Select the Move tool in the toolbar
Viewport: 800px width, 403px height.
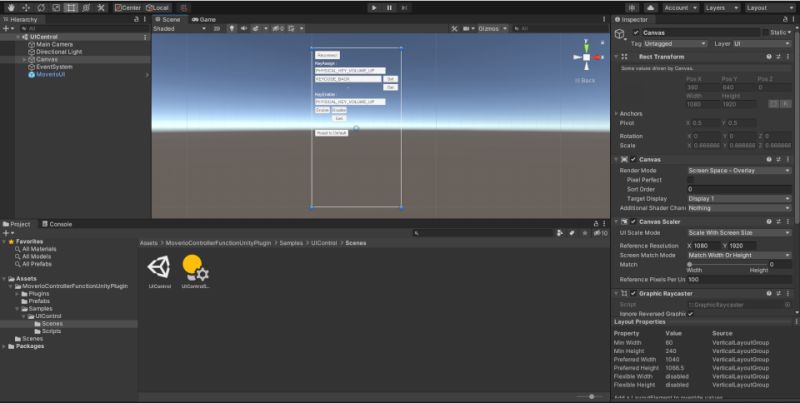tap(26, 8)
